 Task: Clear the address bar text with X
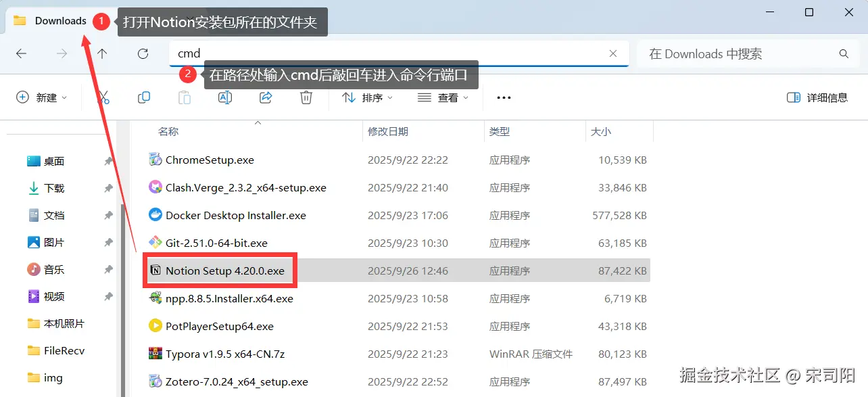[613, 53]
